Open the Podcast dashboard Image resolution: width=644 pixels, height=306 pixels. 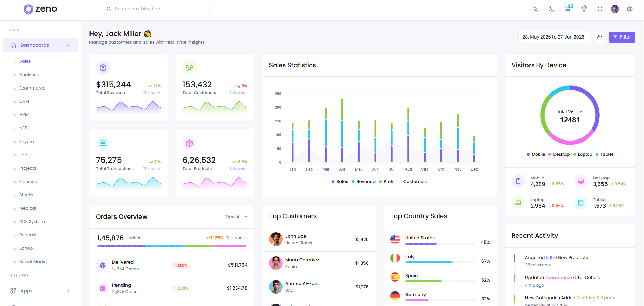click(x=28, y=235)
